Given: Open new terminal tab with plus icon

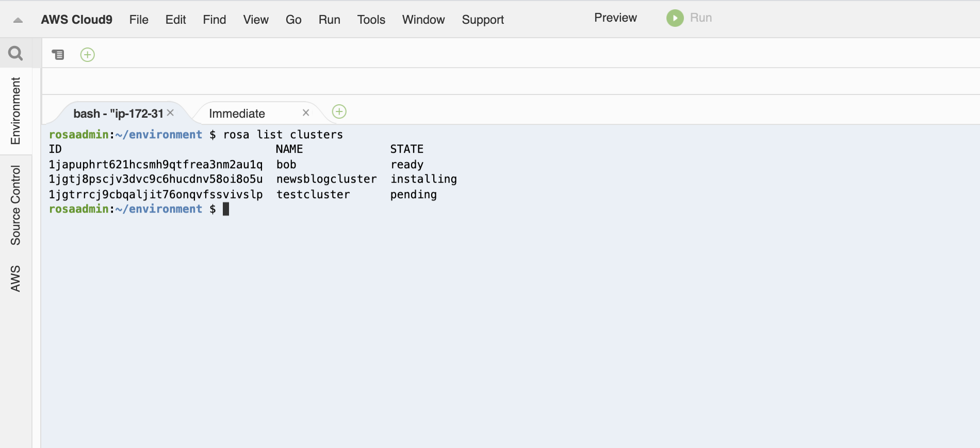Looking at the screenshot, I should click(339, 111).
